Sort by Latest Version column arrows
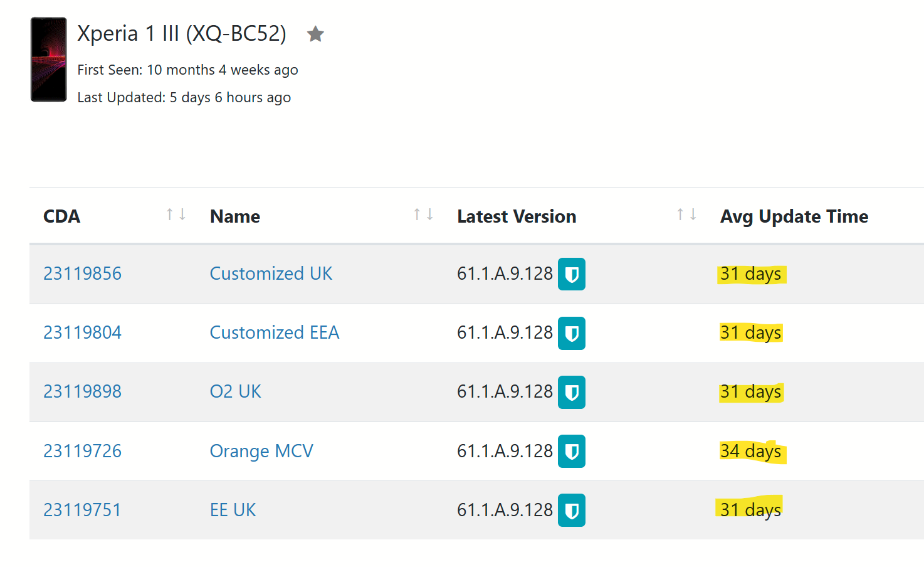The image size is (924, 567). click(686, 215)
